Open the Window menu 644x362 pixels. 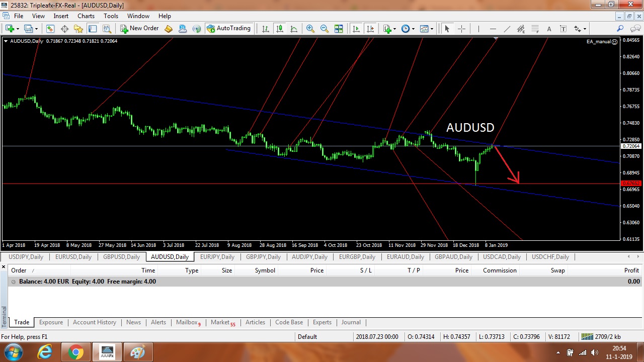click(138, 16)
